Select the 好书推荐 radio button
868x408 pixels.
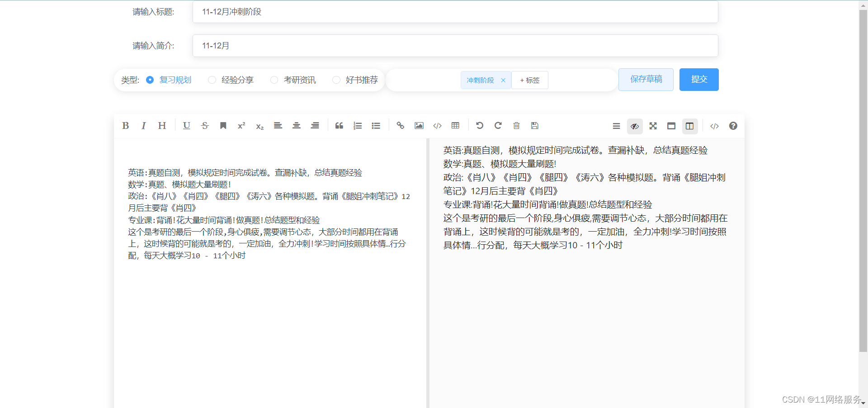click(336, 80)
